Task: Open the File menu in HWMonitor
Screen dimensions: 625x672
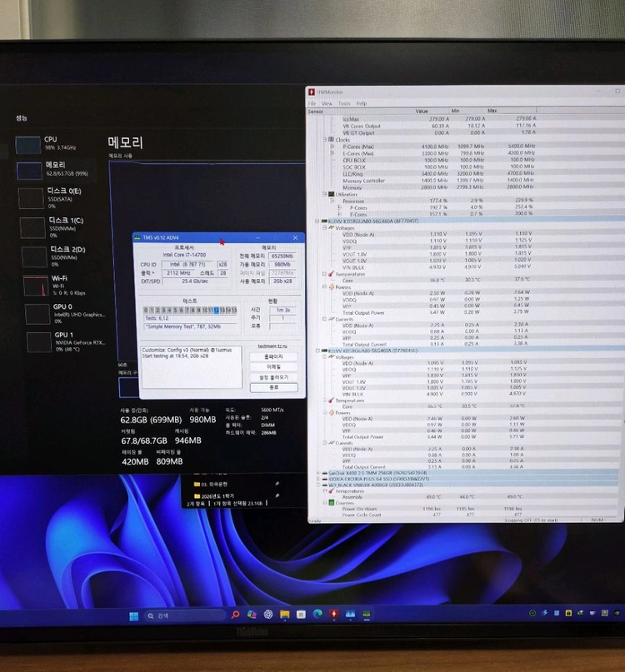Action: [312, 103]
